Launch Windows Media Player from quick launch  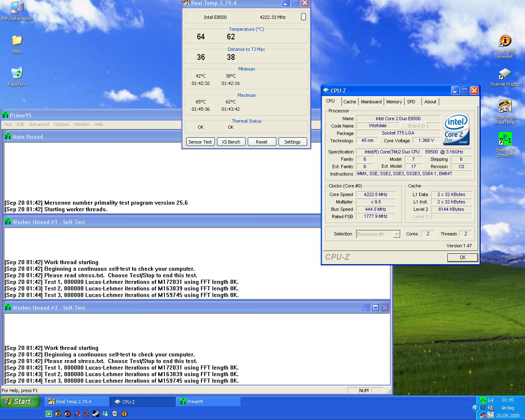pyautogui.click(x=114, y=414)
